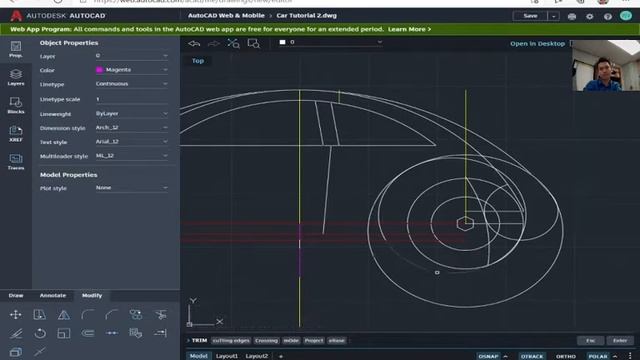
Task: Open the help icon
Action: click(x=608, y=16)
